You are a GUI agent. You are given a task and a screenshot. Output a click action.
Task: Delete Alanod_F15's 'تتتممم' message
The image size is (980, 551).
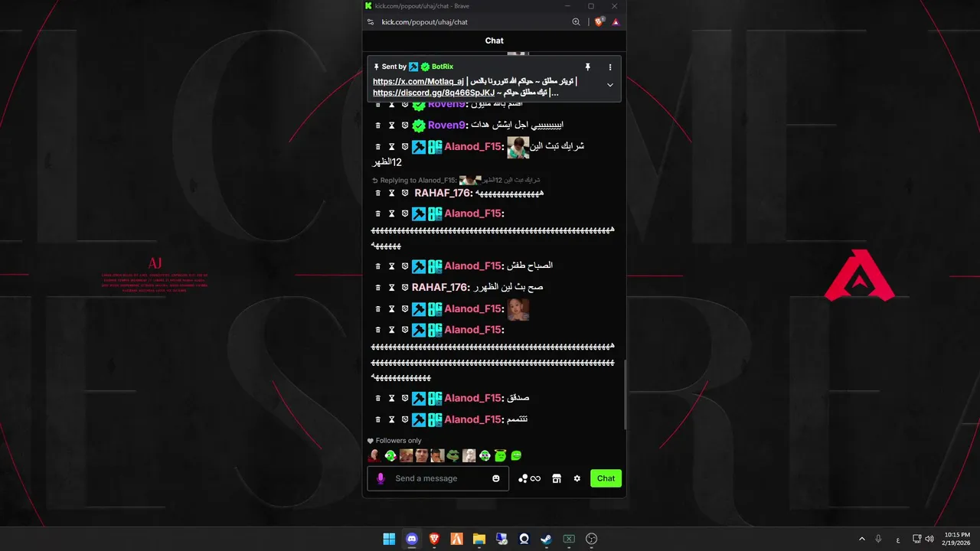[377, 419]
